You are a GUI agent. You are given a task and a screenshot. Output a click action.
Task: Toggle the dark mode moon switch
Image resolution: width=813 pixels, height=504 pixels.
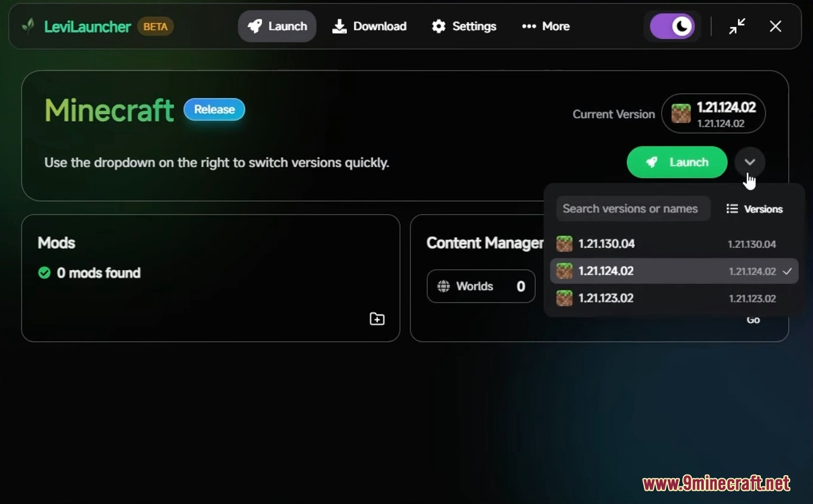pos(672,26)
